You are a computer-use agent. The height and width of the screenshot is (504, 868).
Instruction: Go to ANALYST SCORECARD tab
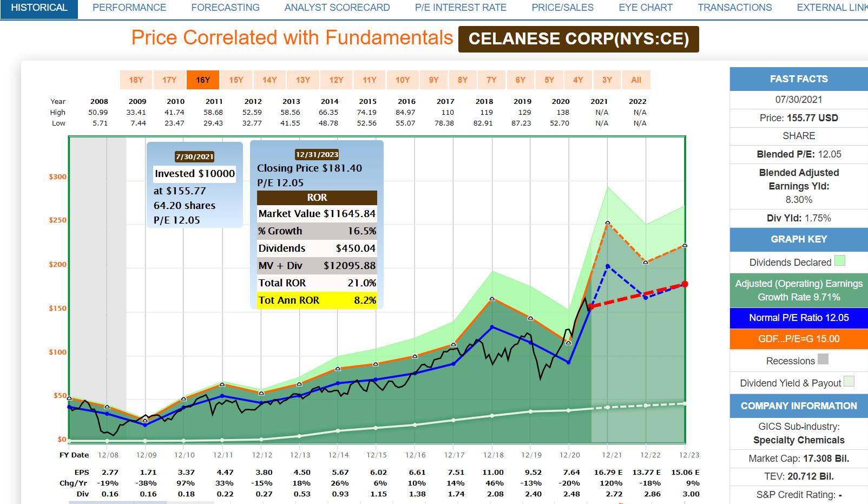pyautogui.click(x=337, y=8)
